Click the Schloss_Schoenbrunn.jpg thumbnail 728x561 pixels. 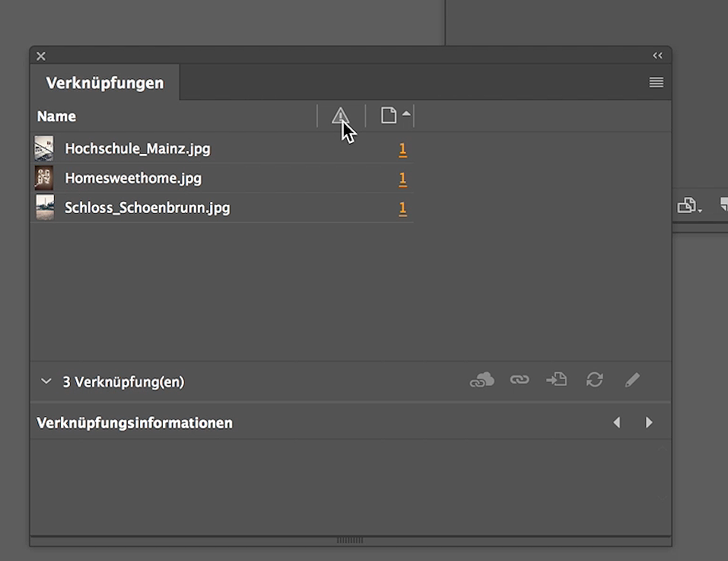(45, 208)
